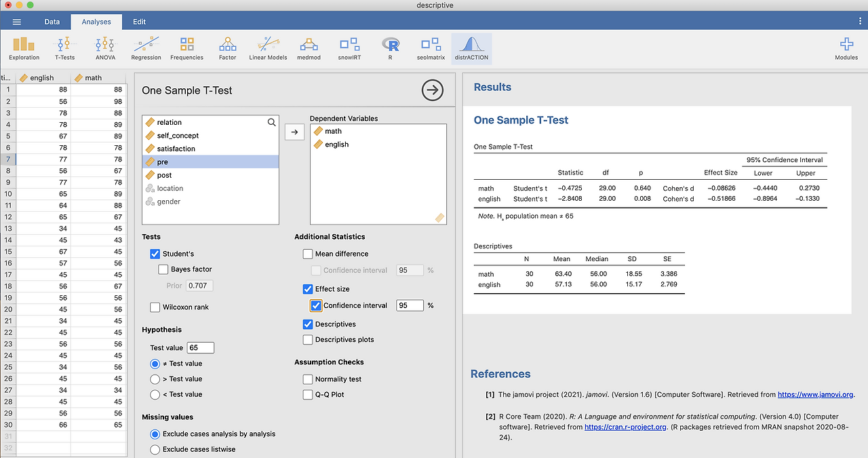Click the variable search magnifier icon
The image size is (868, 458).
click(x=271, y=122)
